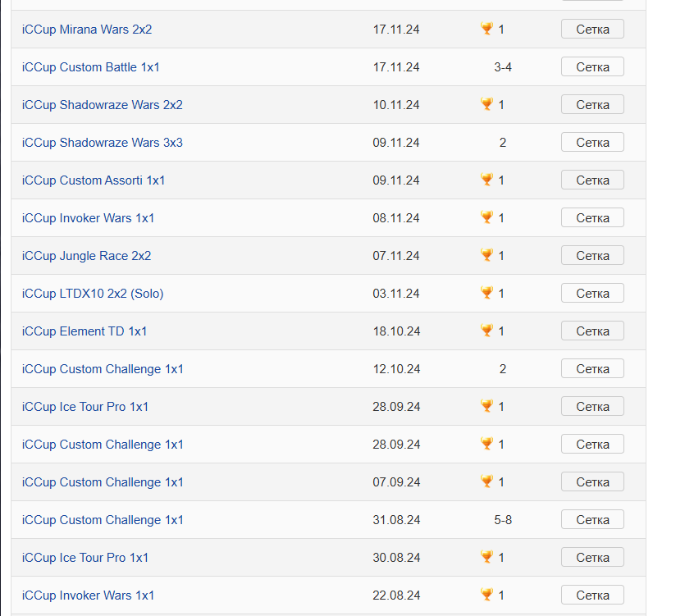
Task: Click Сетка button for Custom Battle 1x1
Action: click(592, 66)
